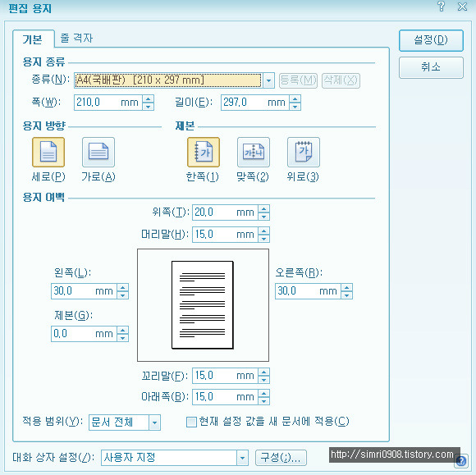
Task: Increase the 길이(E) length value
Action: pos(295,98)
